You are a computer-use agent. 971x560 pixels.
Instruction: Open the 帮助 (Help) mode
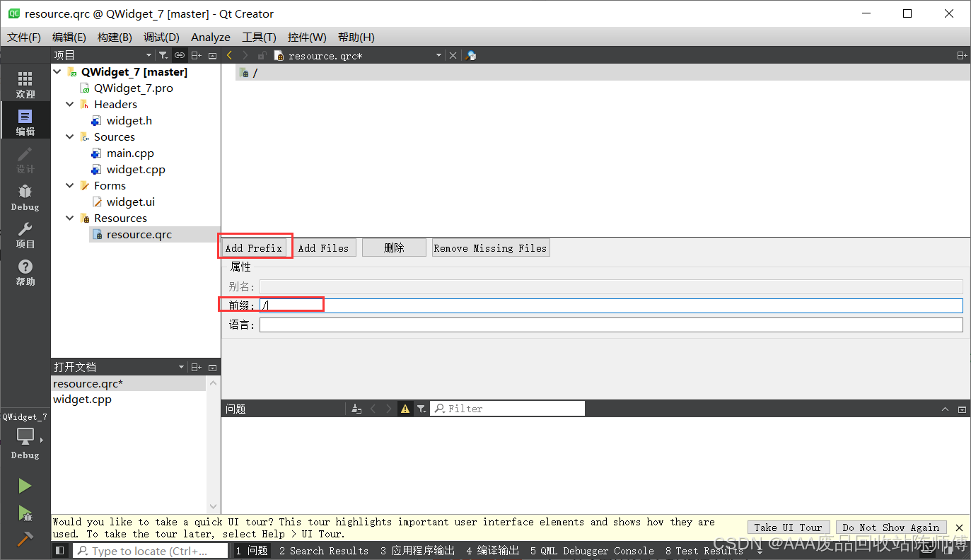[x=25, y=272]
